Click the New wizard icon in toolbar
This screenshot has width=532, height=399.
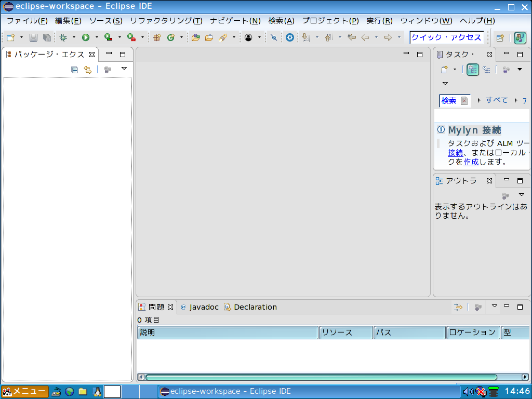10,37
